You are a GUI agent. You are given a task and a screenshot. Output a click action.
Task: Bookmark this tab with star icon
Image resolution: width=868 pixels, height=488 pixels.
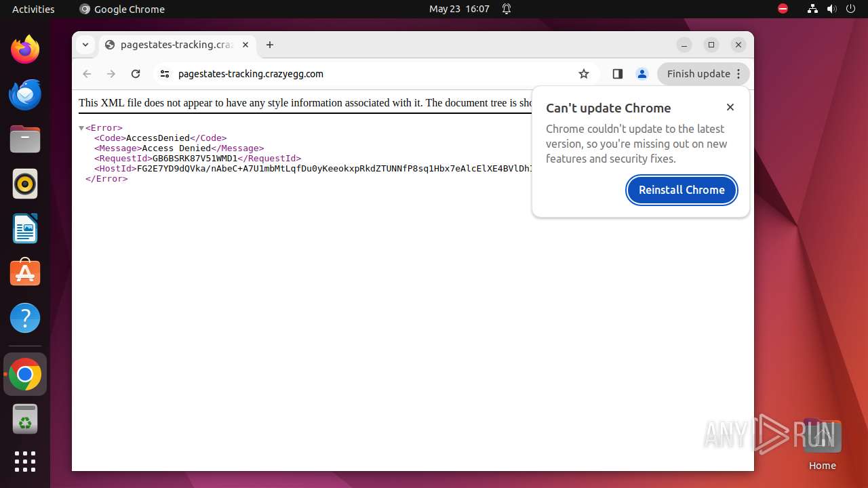584,74
